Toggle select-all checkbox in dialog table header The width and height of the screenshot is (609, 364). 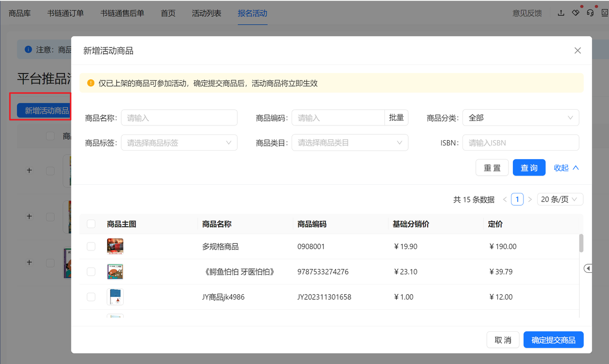tap(91, 224)
